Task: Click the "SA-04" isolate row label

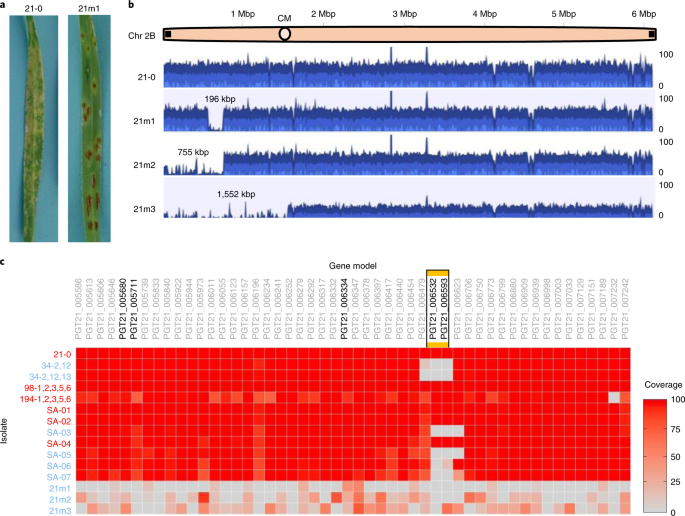Action: 59,443
